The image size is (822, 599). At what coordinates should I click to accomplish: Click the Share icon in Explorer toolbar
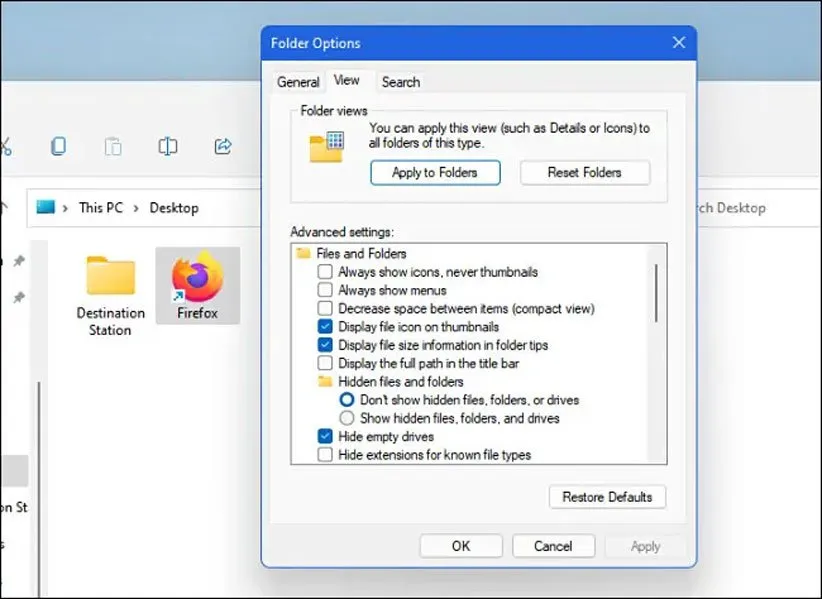tap(223, 146)
